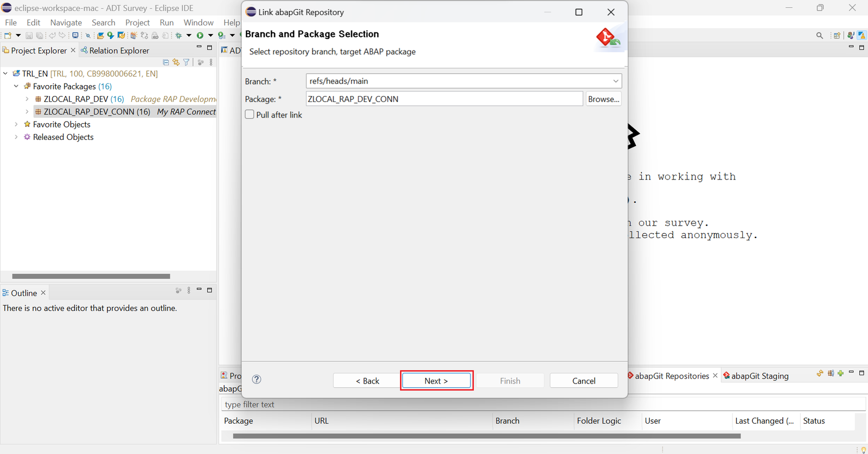
Task: Collapse the TRL_EN project node
Action: [x=5, y=73]
